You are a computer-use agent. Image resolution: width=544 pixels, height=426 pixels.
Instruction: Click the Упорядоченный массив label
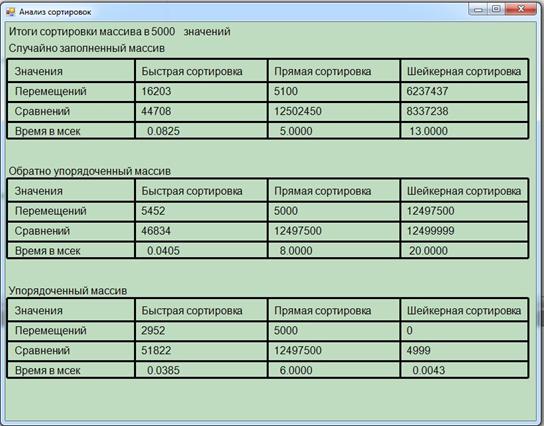[x=68, y=291]
